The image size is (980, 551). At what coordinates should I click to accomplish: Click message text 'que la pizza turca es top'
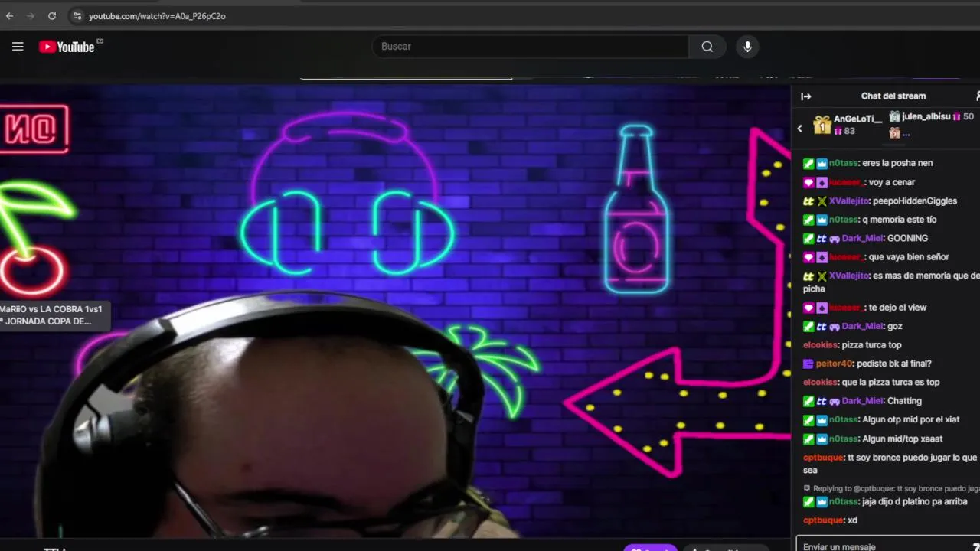(890, 383)
